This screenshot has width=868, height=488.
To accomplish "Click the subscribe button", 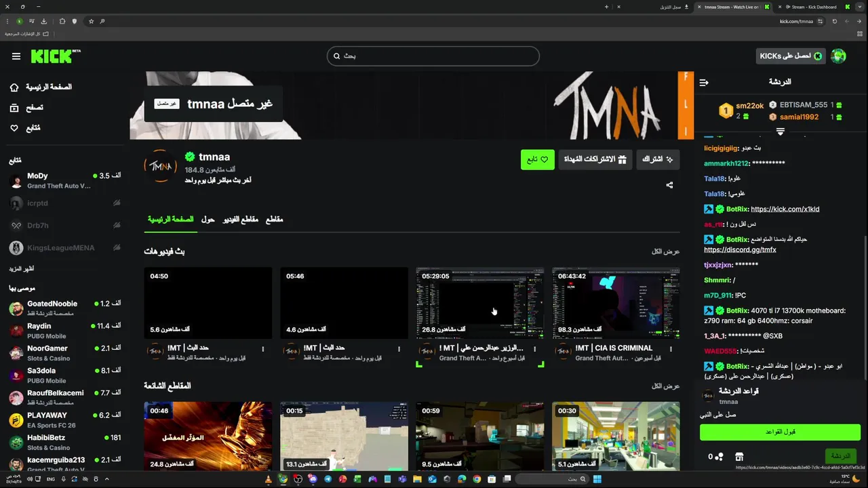I will 658,159.
